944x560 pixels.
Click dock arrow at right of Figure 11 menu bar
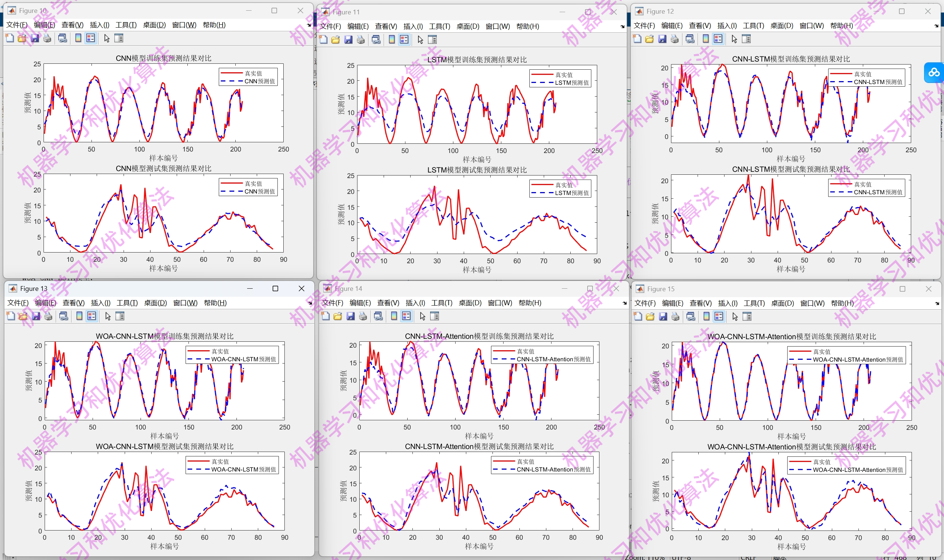(622, 27)
